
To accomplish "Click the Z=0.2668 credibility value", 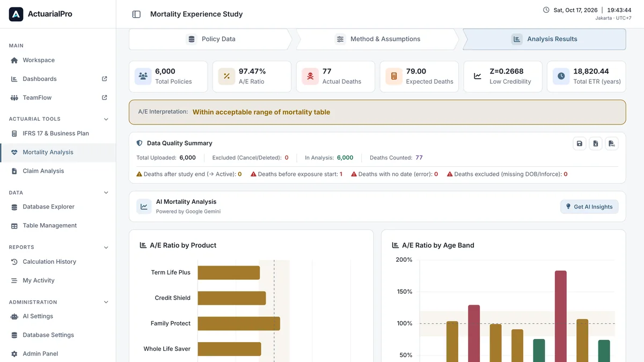I will click(x=507, y=71).
